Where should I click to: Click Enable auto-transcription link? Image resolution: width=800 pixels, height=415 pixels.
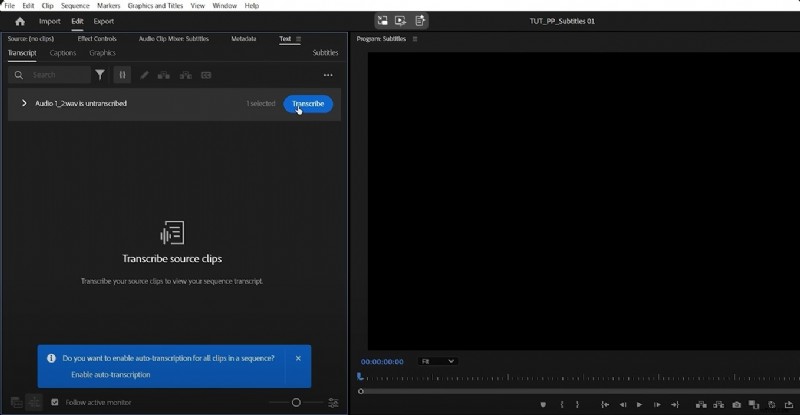[x=111, y=375]
